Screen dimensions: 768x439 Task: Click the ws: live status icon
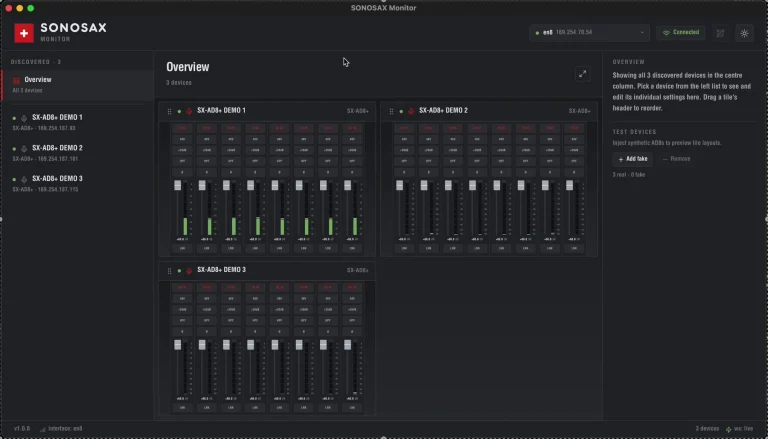(x=728, y=429)
